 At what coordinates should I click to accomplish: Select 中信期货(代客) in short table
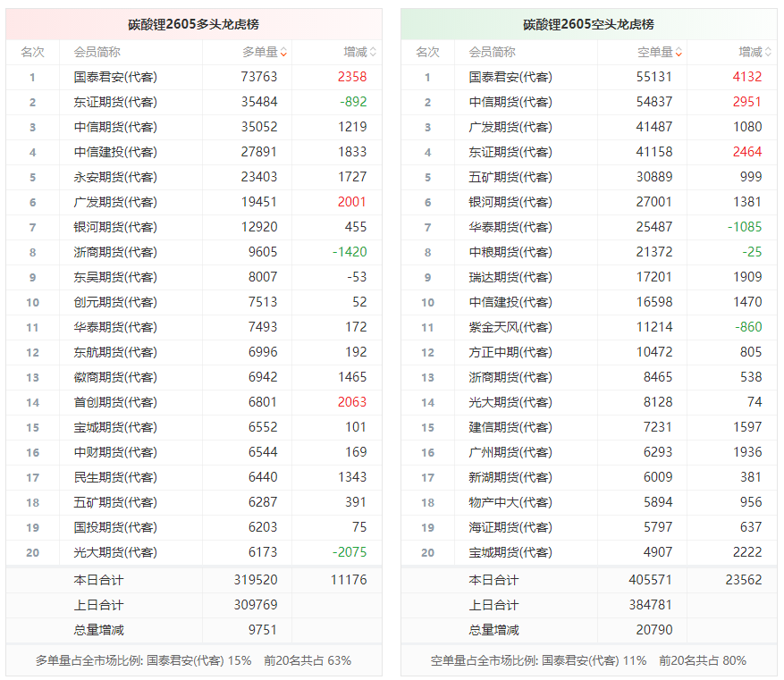(x=510, y=102)
